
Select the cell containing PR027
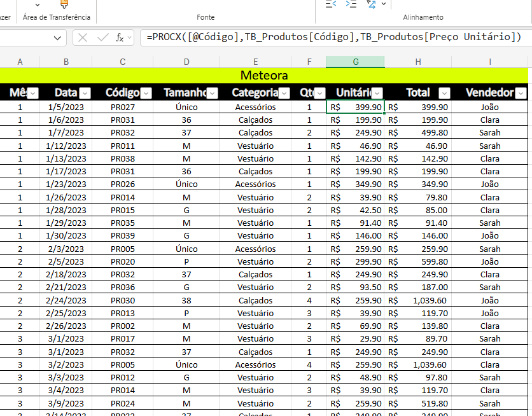(x=122, y=107)
